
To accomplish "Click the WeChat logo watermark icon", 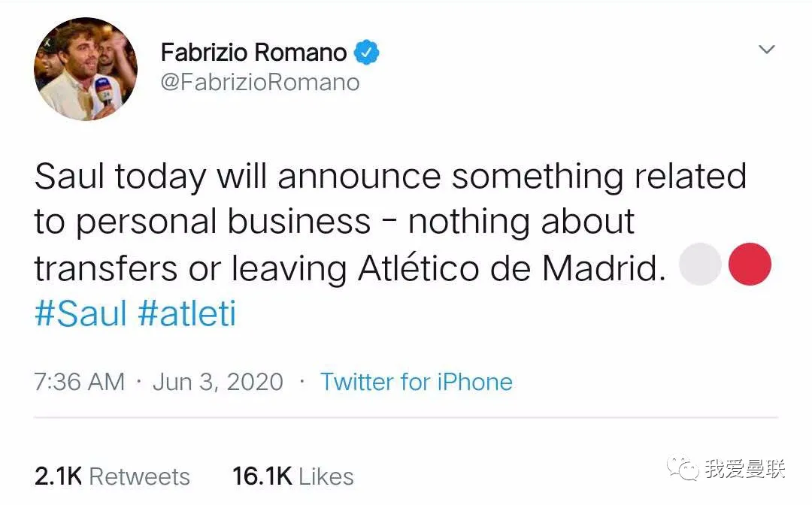I will (x=685, y=470).
